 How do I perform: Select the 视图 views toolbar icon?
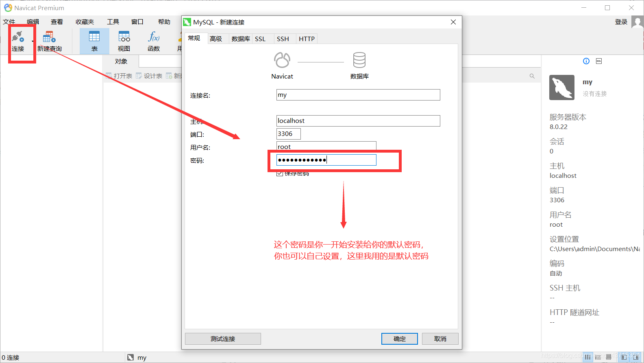click(124, 41)
